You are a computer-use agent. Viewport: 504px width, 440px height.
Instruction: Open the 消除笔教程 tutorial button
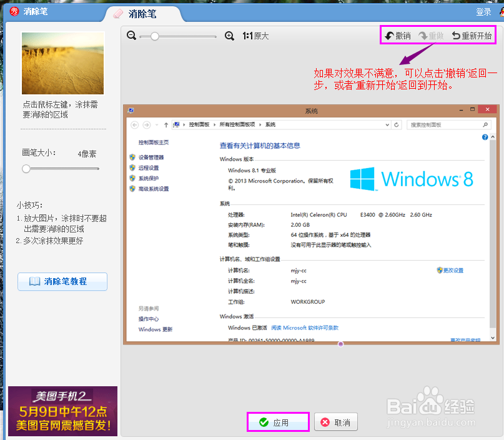point(62,281)
